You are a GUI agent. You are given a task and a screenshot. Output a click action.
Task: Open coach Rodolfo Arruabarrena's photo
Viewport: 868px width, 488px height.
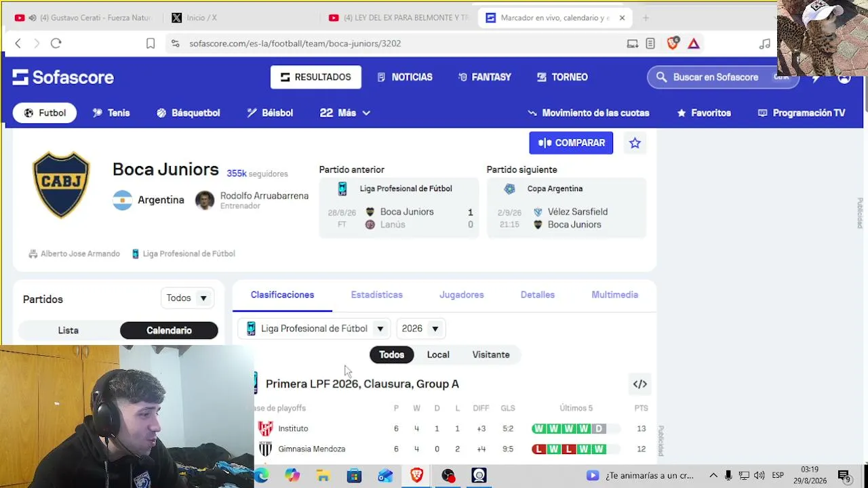click(205, 200)
